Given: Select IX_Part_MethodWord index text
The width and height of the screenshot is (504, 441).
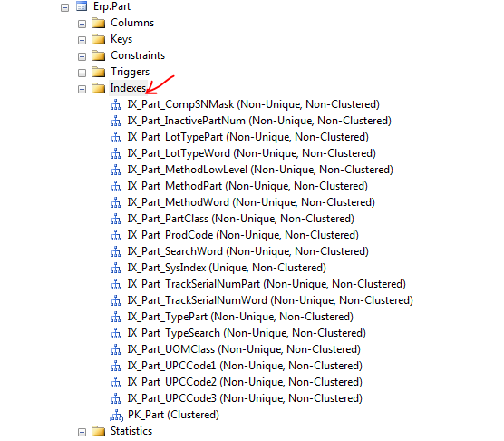Looking at the screenshot, I should click(251, 202).
